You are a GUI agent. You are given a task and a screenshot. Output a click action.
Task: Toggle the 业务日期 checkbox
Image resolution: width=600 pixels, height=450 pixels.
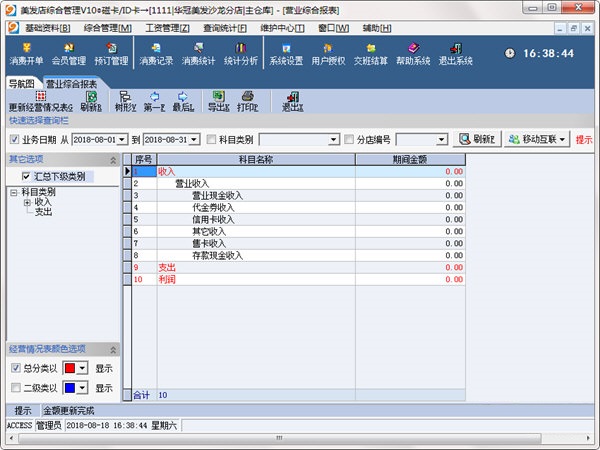click(x=15, y=139)
